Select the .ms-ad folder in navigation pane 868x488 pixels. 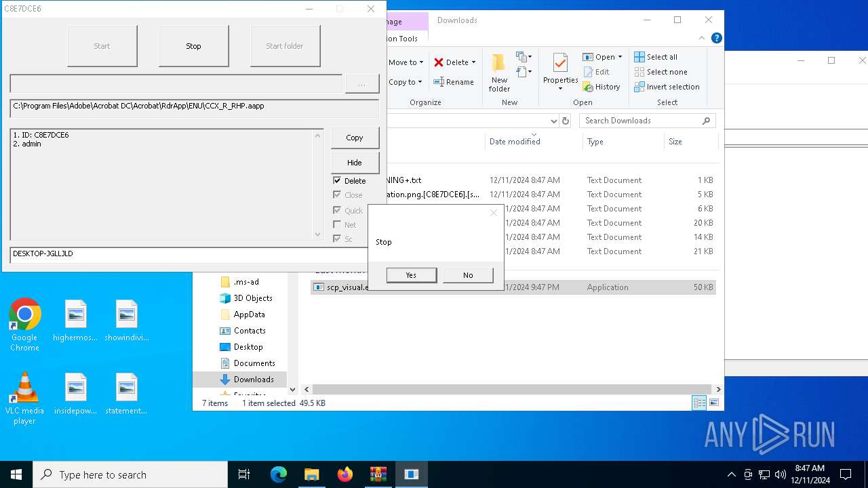coord(245,282)
